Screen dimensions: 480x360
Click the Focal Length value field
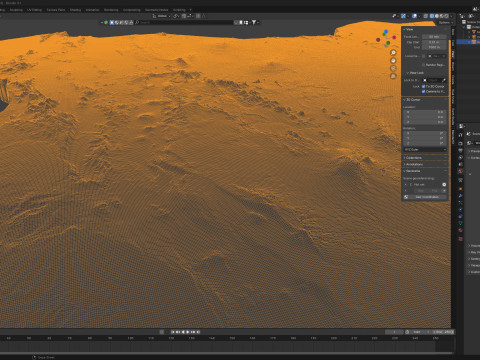(x=434, y=37)
